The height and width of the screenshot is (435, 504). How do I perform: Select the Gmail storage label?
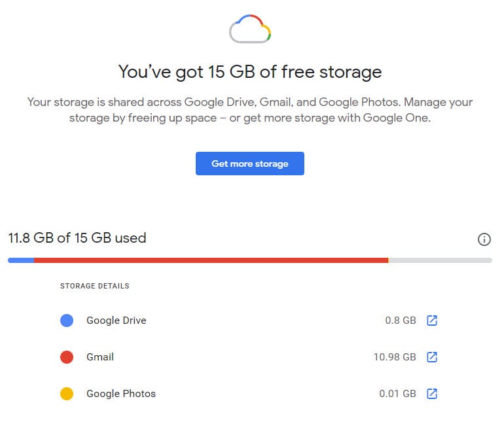click(100, 357)
